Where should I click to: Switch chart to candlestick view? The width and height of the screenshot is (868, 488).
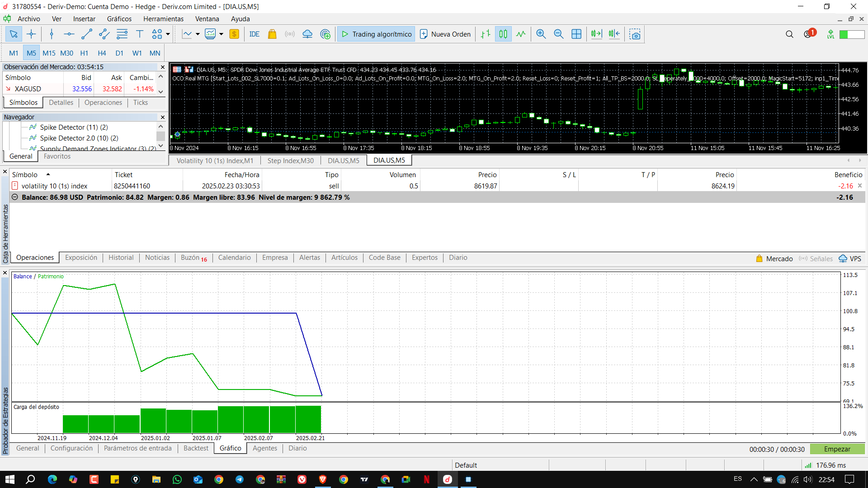[x=503, y=34]
